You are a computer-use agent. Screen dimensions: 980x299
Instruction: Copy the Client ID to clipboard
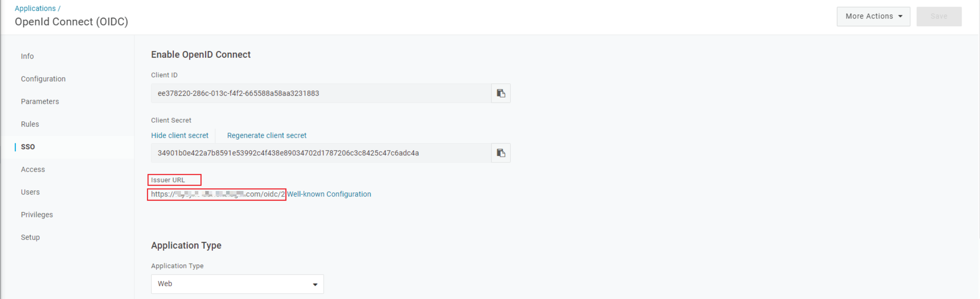tap(501, 93)
